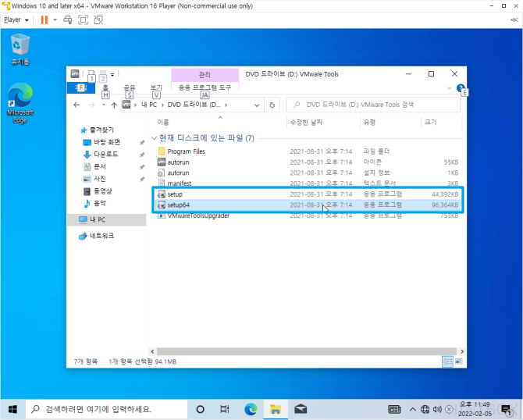
Task: Go back in Explorer navigation
Action: (x=76, y=105)
